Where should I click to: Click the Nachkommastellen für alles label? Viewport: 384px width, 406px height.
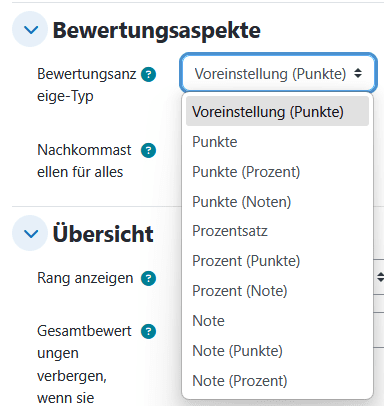tap(84, 161)
